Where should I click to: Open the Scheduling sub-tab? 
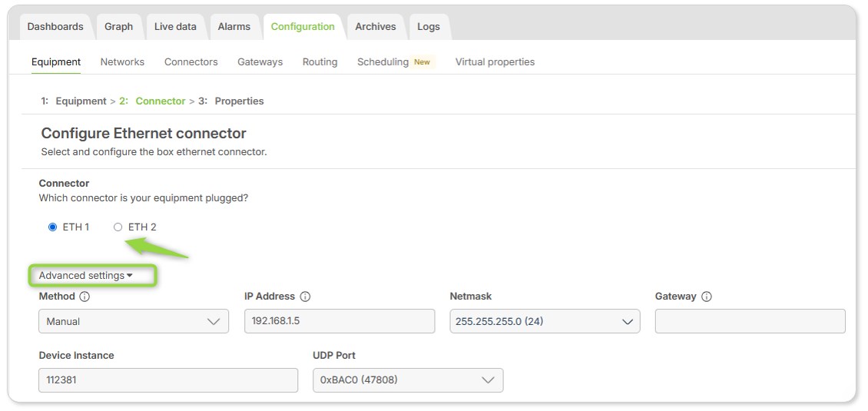click(383, 62)
